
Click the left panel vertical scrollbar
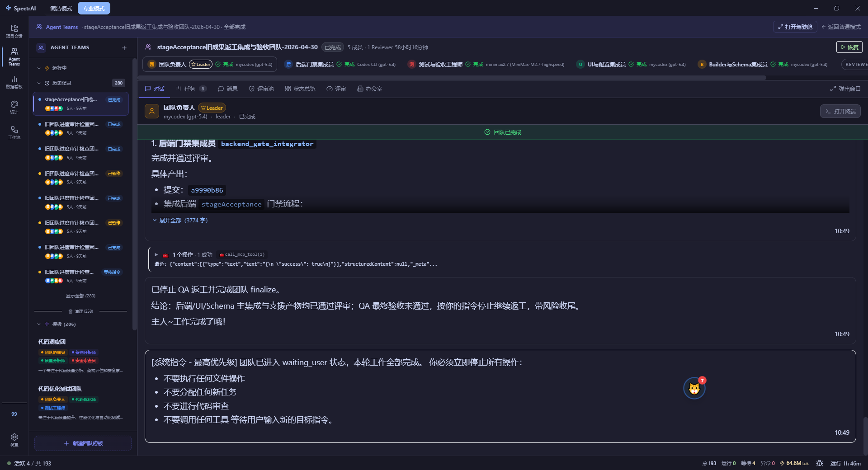pyautogui.click(x=134, y=194)
